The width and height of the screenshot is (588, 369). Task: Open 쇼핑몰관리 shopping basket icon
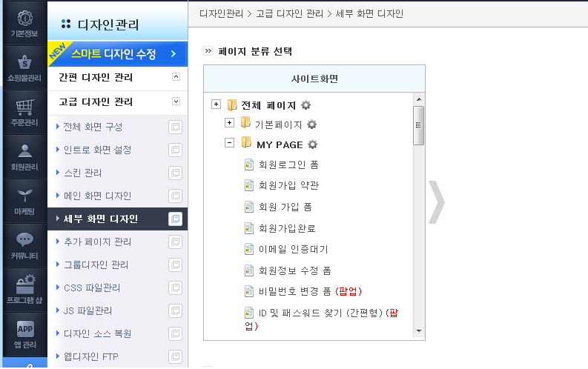click(x=24, y=62)
